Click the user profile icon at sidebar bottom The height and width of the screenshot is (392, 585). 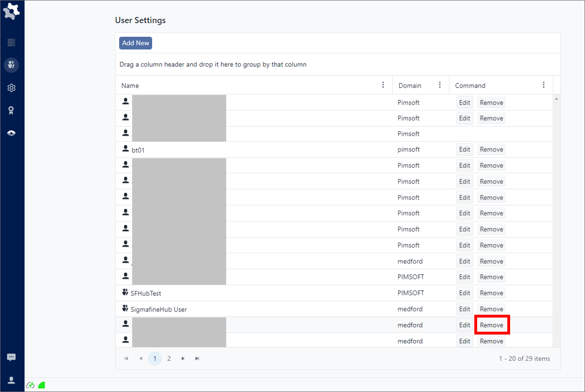click(11, 380)
